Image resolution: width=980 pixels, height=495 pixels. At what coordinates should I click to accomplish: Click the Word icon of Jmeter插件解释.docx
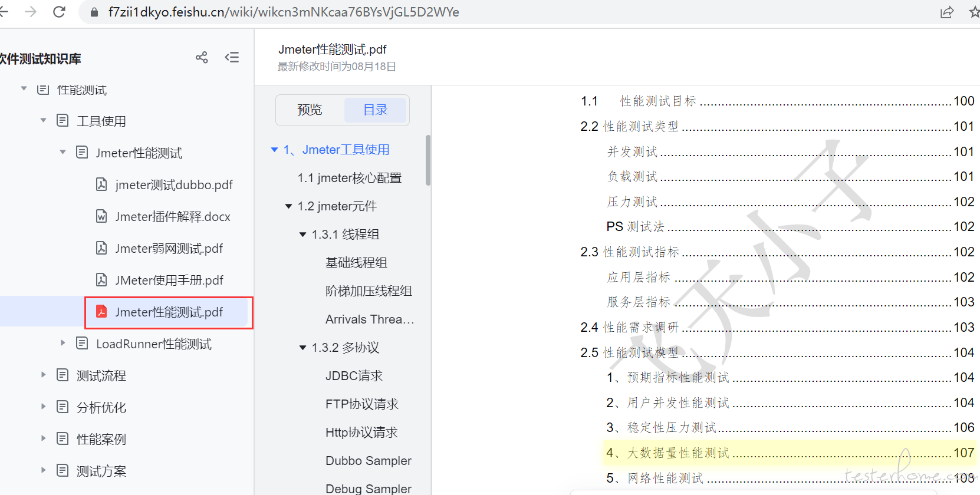click(101, 216)
